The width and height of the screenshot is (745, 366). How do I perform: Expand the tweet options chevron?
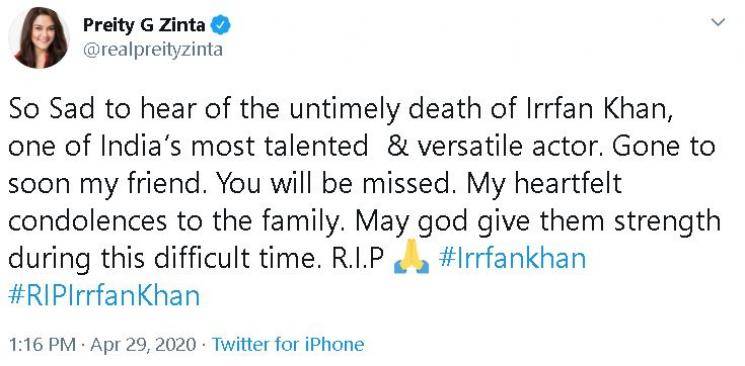(x=719, y=22)
